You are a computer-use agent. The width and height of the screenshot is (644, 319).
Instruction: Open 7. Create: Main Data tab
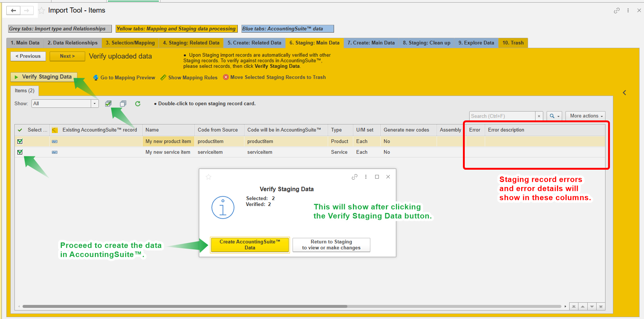(x=371, y=43)
